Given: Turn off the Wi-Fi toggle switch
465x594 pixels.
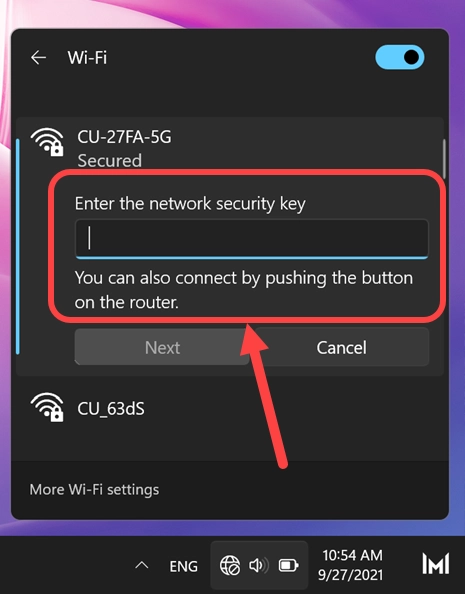Looking at the screenshot, I should (399, 57).
